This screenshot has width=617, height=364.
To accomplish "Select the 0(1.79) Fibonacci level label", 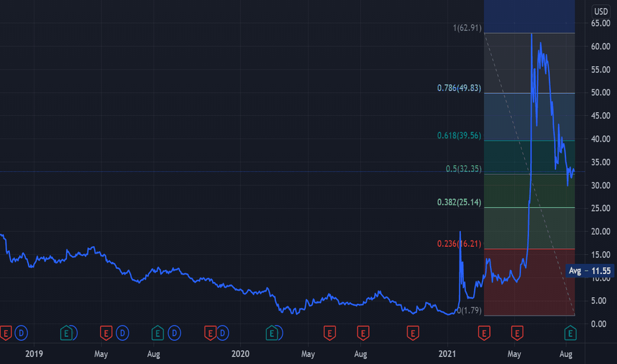I will (x=470, y=310).
